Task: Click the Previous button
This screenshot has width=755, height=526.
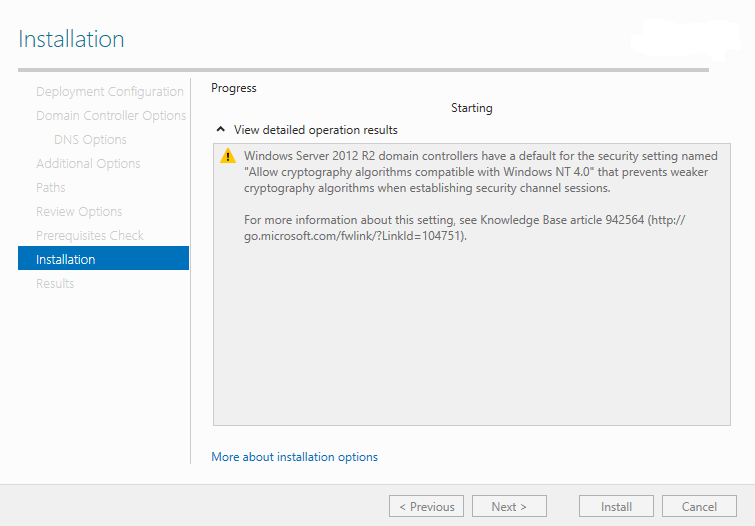Action: 426,507
